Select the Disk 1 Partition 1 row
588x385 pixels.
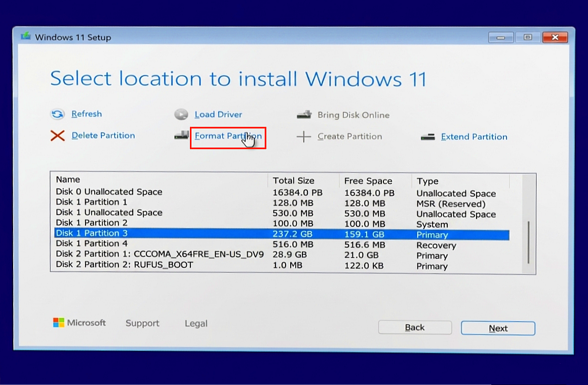(282, 202)
